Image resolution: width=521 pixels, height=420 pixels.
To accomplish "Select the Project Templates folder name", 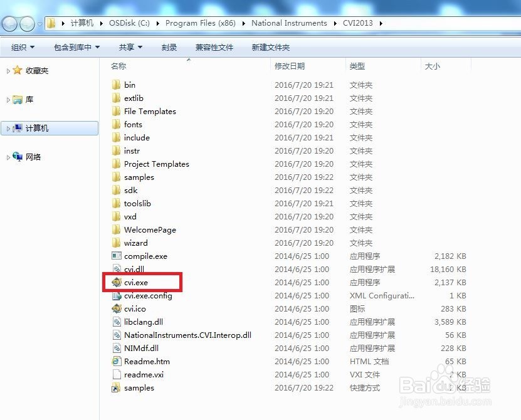I will (x=157, y=164).
